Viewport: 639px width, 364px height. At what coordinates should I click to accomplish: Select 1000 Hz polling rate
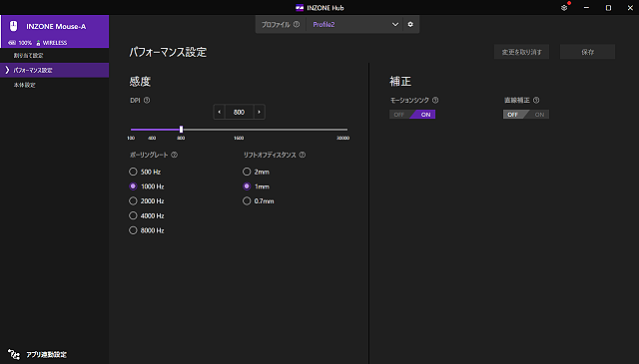(133, 186)
